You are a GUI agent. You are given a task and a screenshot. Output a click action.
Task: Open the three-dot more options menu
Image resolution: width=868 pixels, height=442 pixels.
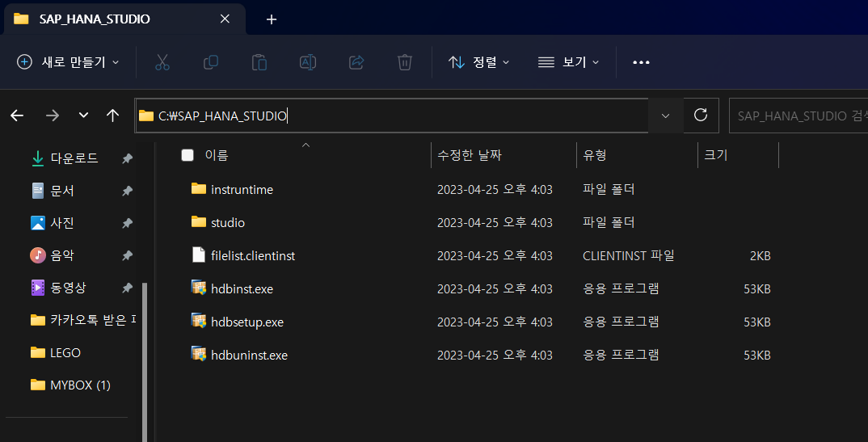pyautogui.click(x=641, y=62)
